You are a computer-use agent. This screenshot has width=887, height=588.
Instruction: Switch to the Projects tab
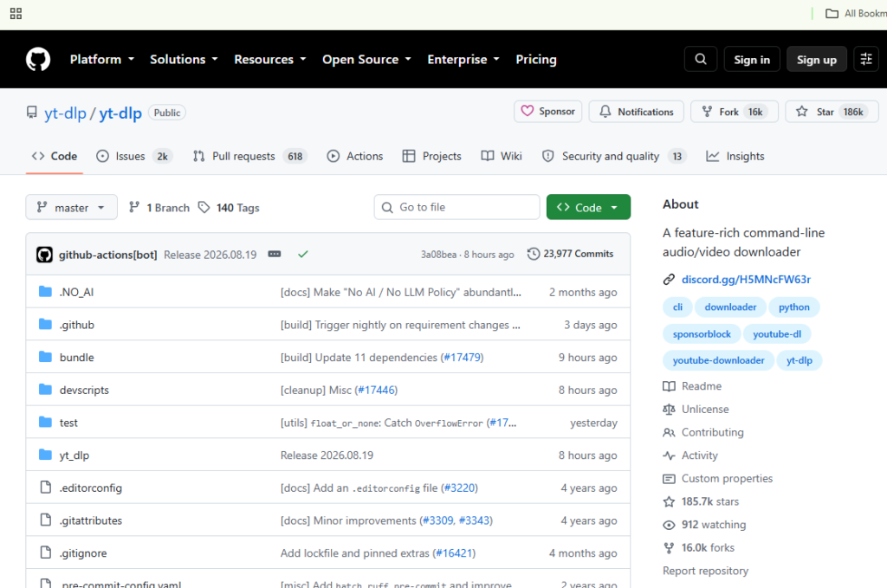pyautogui.click(x=432, y=157)
